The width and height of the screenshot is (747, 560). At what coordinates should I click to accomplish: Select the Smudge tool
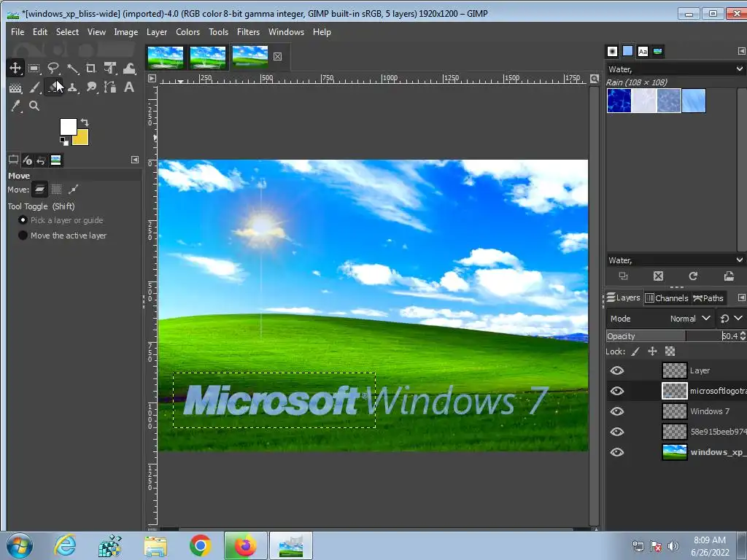[x=91, y=87]
